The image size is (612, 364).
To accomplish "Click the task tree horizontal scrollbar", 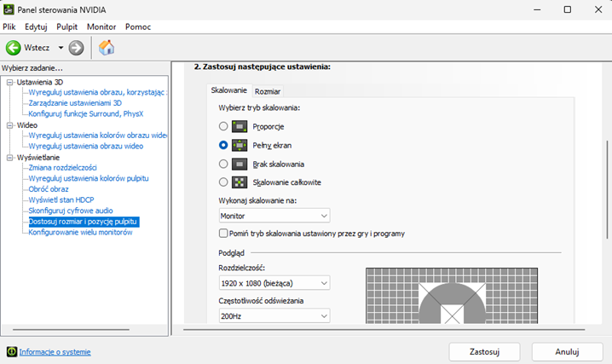I will point(71,330).
